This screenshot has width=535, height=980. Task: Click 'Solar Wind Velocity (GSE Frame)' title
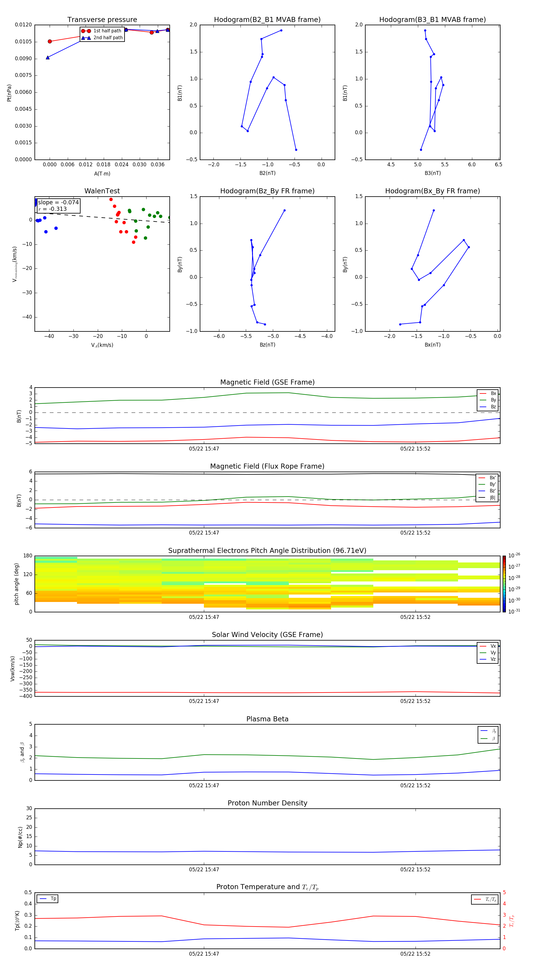pos(267,635)
